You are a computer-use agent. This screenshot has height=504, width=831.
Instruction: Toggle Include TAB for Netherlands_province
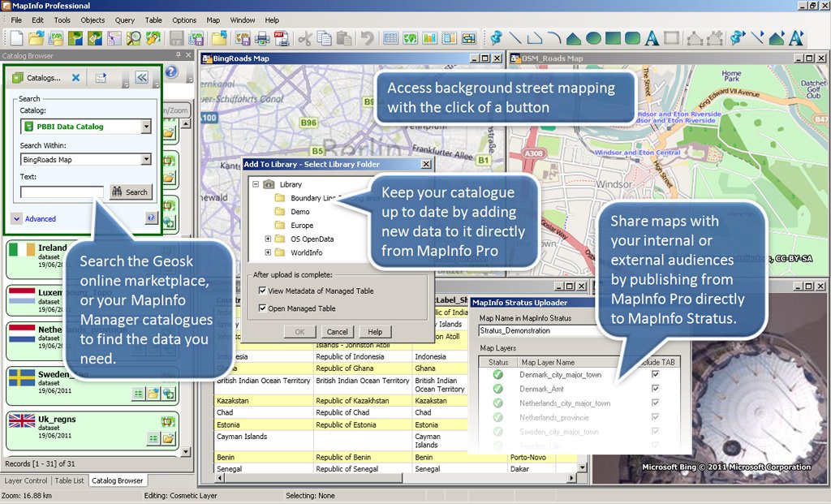coord(655,417)
